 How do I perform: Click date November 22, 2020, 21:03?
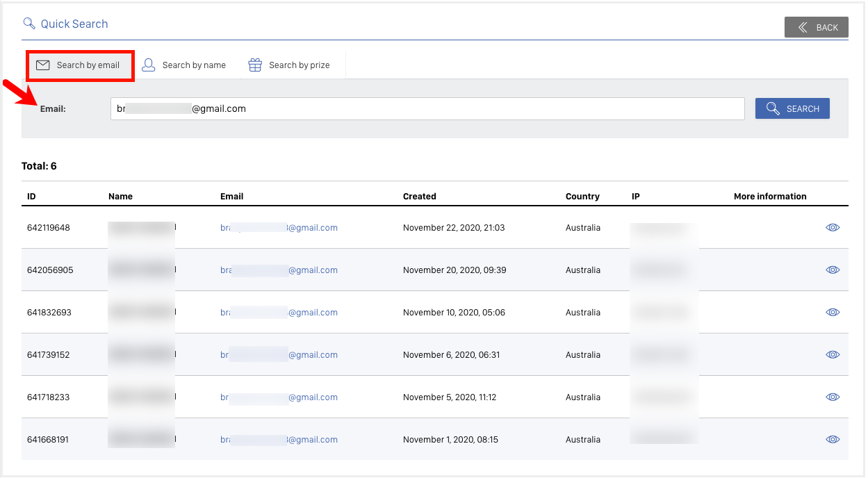tap(454, 228)
